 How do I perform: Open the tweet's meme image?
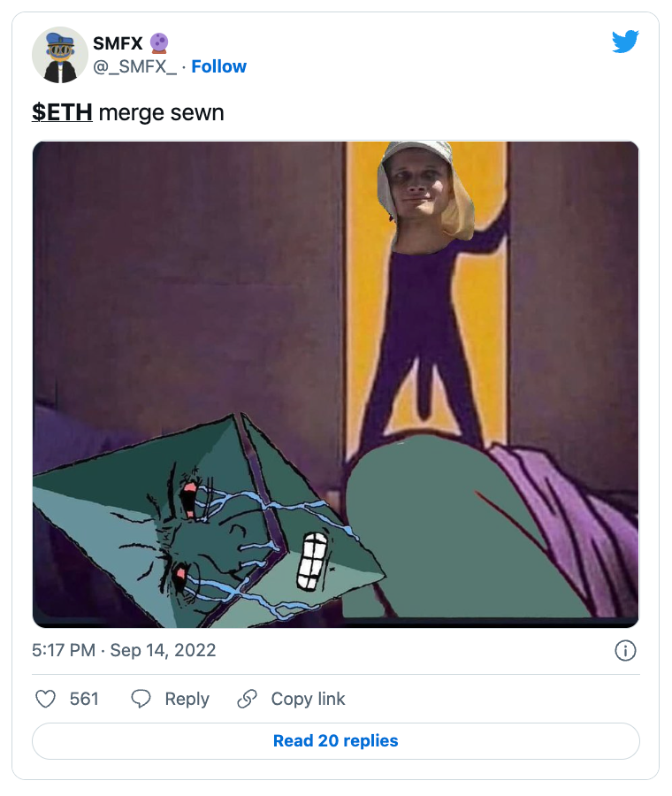335,385
